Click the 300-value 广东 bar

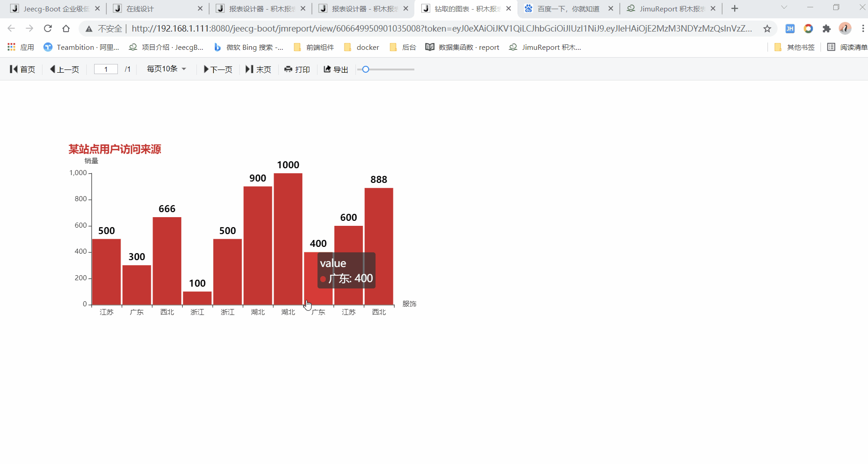coord(137,285)
